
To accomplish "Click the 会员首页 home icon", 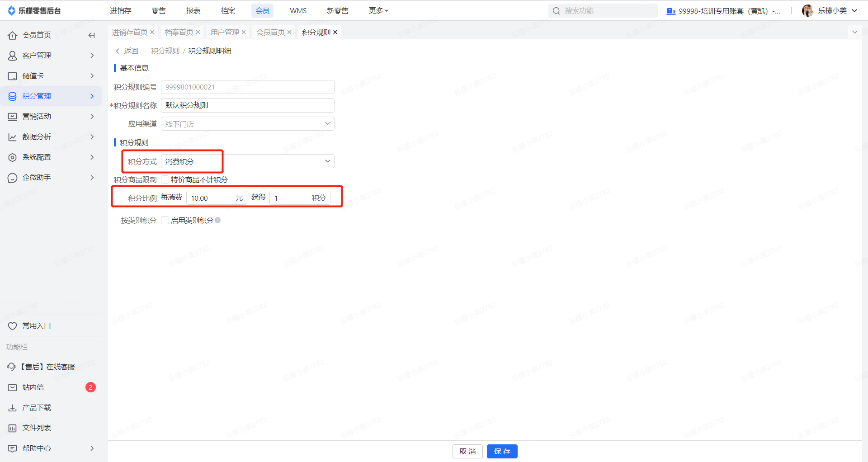I will [13, 35].
